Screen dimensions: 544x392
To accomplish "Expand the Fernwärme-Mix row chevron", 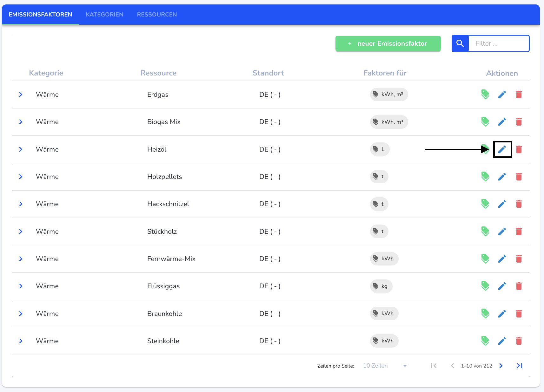I will pos(21,259).
